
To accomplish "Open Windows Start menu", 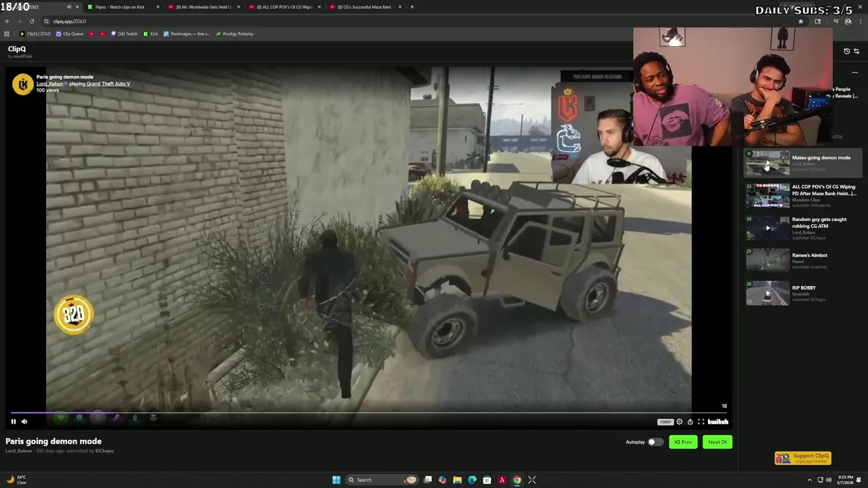I will click(336, 480).
